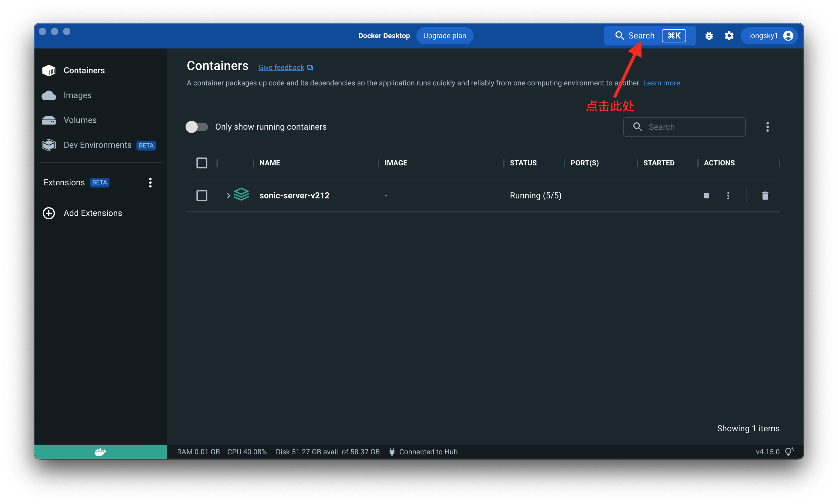Click the feedback speech bubble icon
Image resolution: width=838 pixels, height=504 pixels.
tap(310, 68)
